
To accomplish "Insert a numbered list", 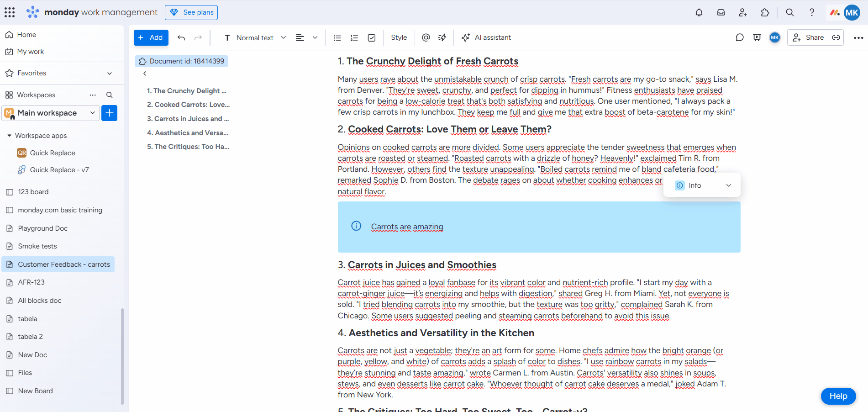I will click(354, 37).
